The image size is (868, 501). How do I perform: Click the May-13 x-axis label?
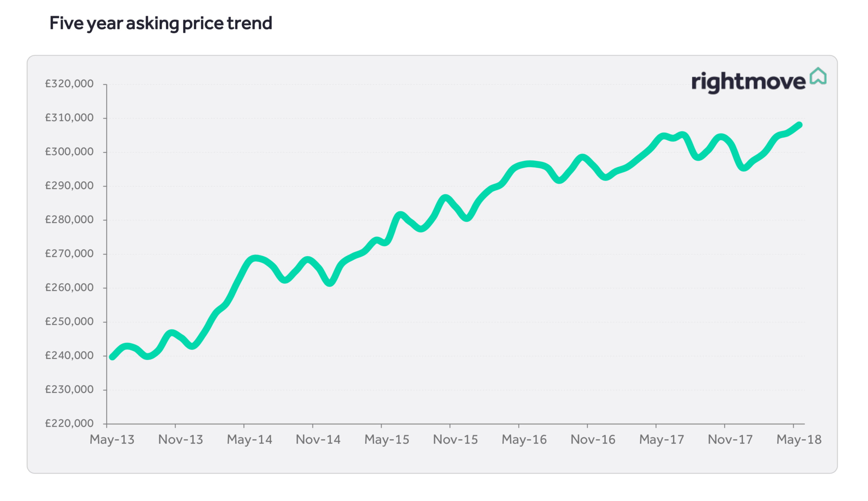pos(112,439)
